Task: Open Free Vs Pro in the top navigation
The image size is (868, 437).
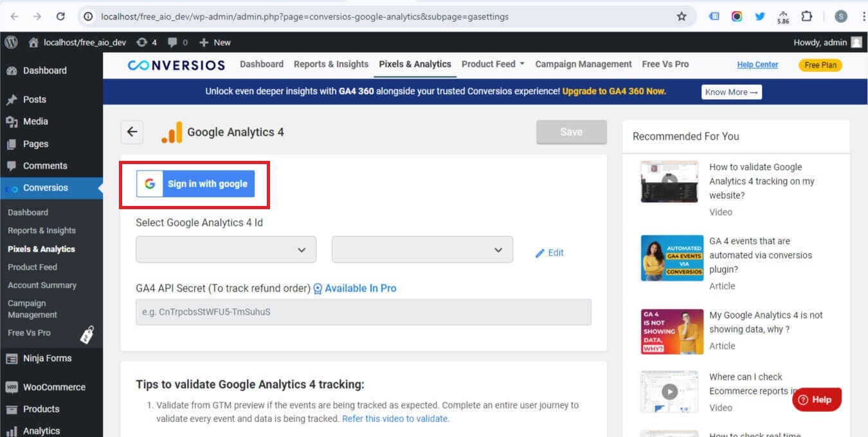Action: pos(665,64)
